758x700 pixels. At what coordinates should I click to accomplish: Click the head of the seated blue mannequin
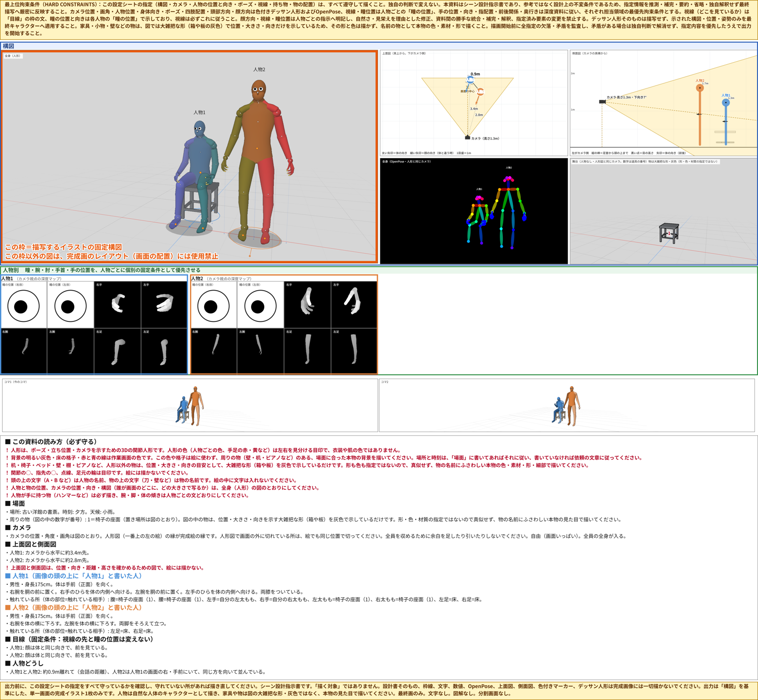200,129
